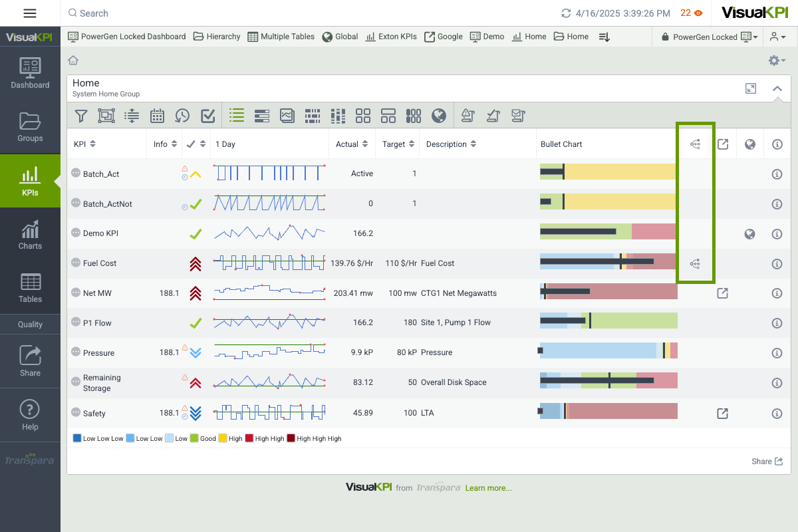Sort by the Target column
798x532 pixels.
point(398,144)
